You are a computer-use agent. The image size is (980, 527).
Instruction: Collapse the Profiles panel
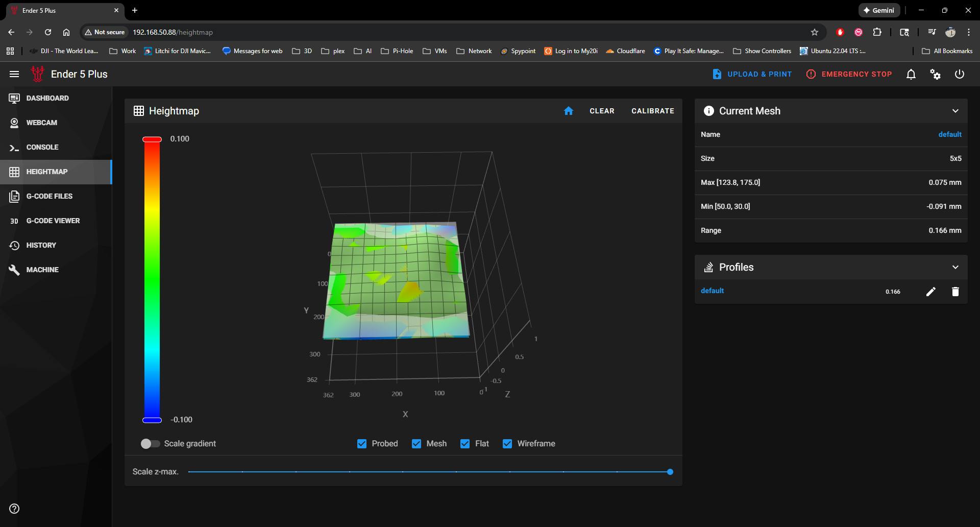(x=955, y=267)
